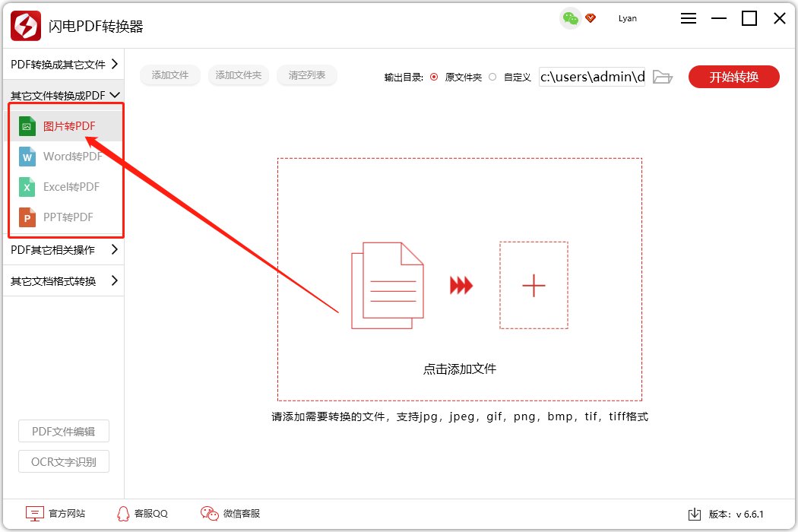
Task: Open 微信客服 WeChat service icon
Action: click(208, 514)
